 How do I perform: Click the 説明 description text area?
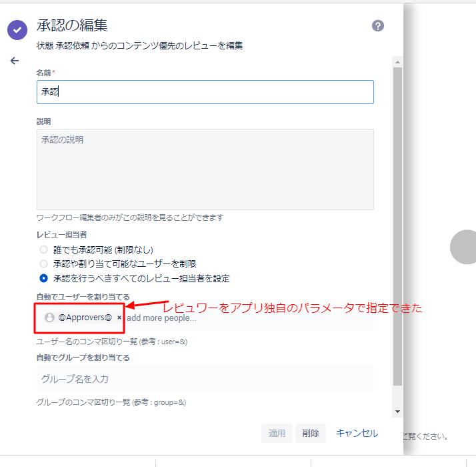[205, 169]
